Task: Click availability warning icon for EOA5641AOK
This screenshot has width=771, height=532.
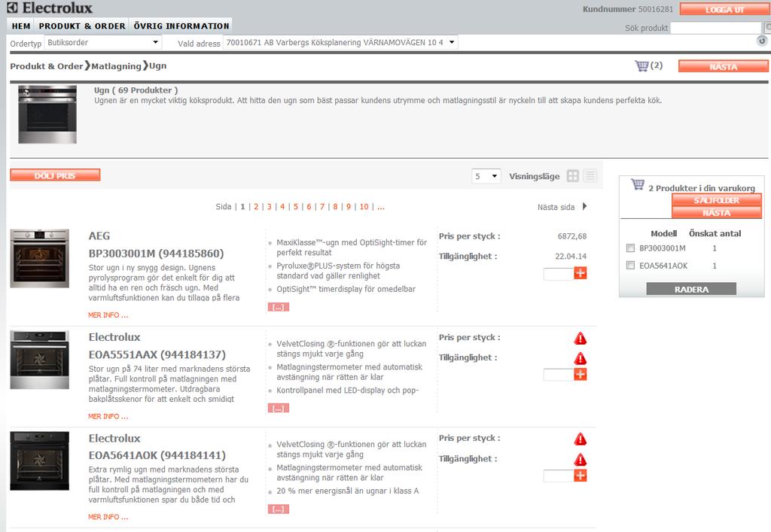Action: [581, 460]
